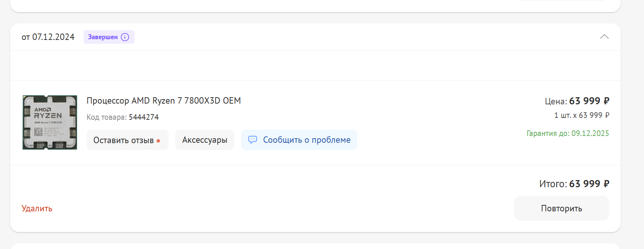Click the red dot on Оставить отзыв
This screenshot has height=249, width=644.
click(158, 141)
